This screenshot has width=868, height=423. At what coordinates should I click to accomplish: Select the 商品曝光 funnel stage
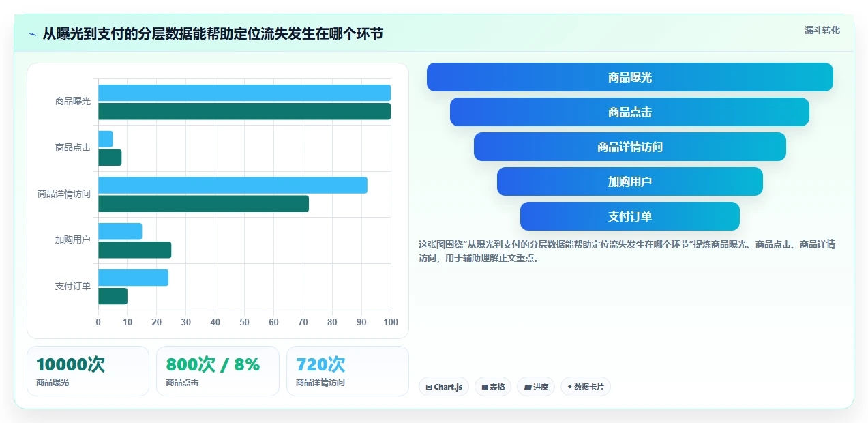629,77
